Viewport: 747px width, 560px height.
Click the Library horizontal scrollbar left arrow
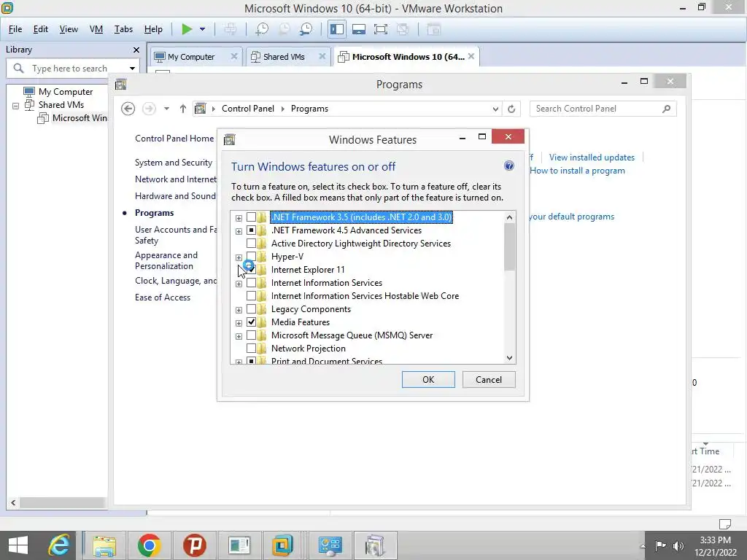pos(13,502)
